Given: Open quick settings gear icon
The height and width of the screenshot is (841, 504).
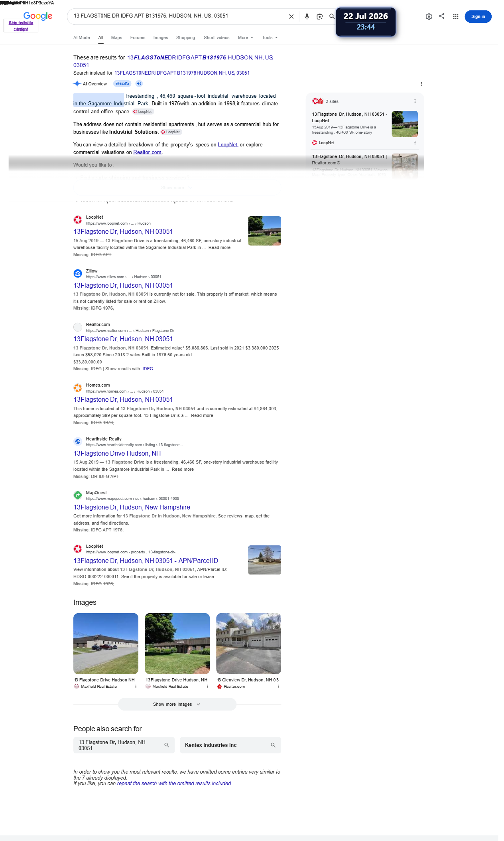Looking at the screenshot, I should click(429, 16).
